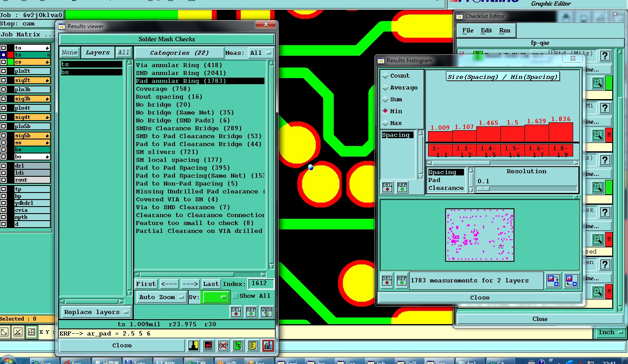Click the Categories (22) header
This screenshot has height=364, width=628.
(x=179, y=53)
